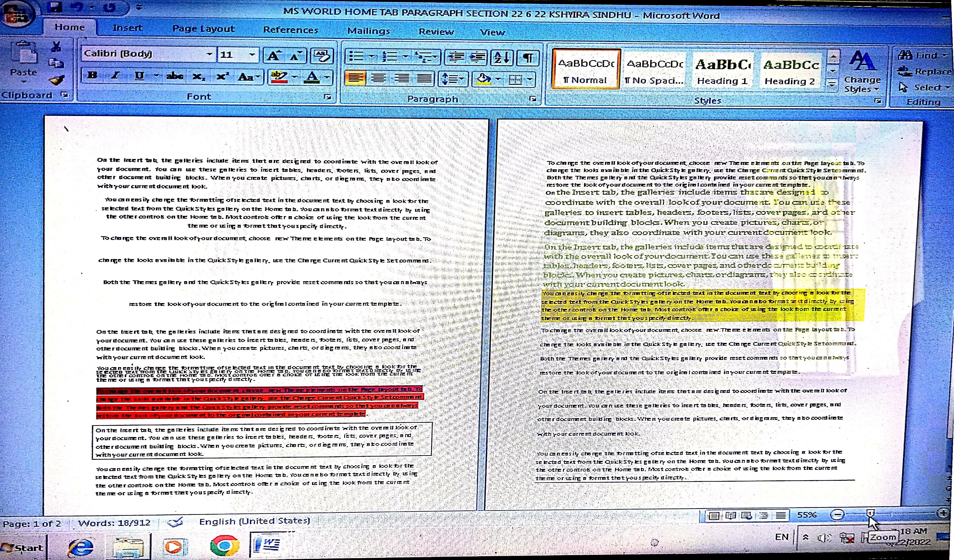
Task: Toggle Bold formatting
Action: (92, 75)
